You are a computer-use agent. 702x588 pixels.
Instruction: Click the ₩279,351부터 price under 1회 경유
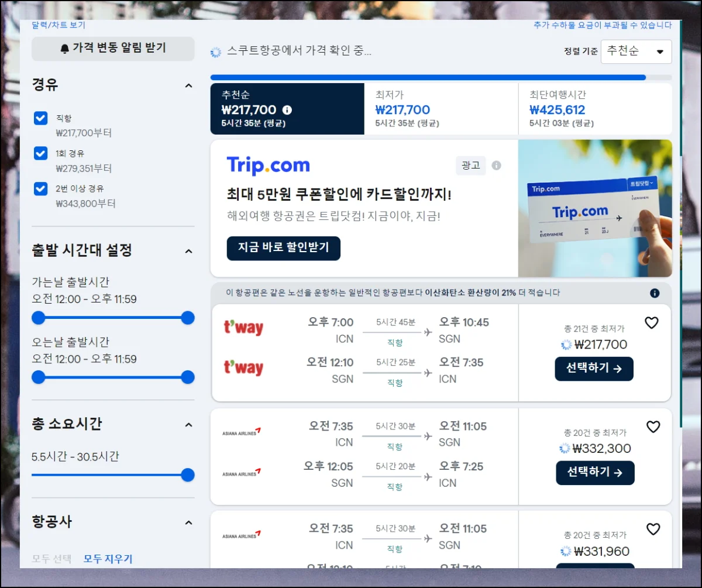point(84,169)
